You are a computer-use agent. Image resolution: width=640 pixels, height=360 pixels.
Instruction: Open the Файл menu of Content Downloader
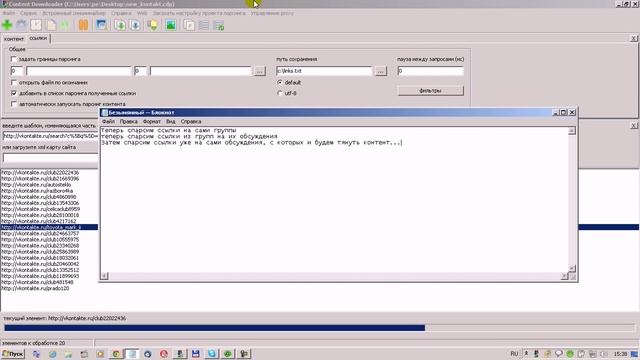point(9,13)
